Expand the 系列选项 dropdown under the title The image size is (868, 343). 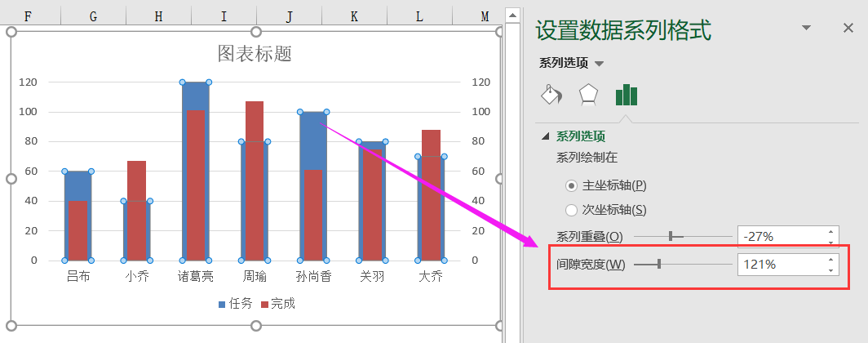tap(599, 64)
